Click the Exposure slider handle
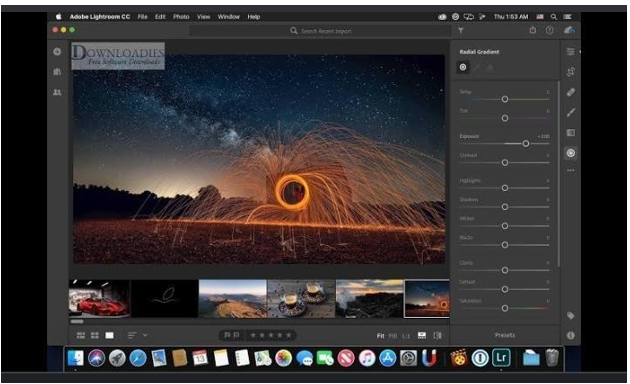Image resolution: width=630 pixels, height=384 pixels. coord(526,143)
